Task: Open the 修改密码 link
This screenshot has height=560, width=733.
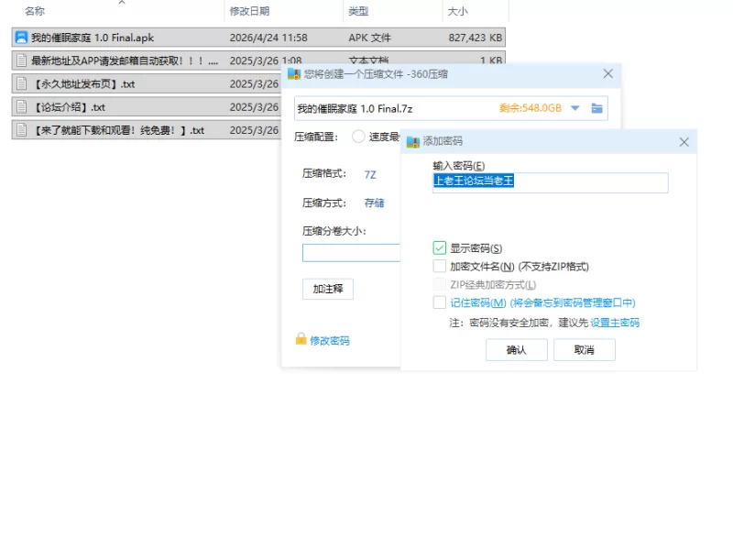Action: tap(330, 341)
